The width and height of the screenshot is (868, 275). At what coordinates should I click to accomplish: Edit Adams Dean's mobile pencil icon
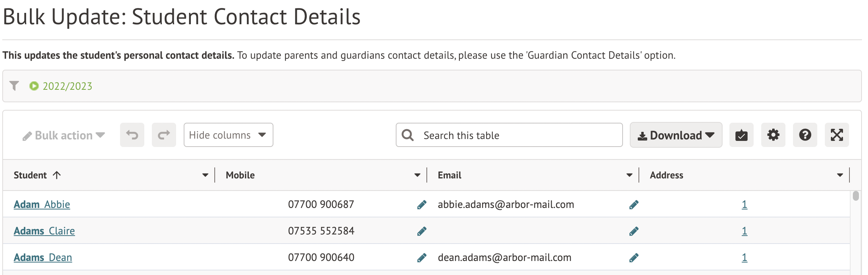click(422, 258)
